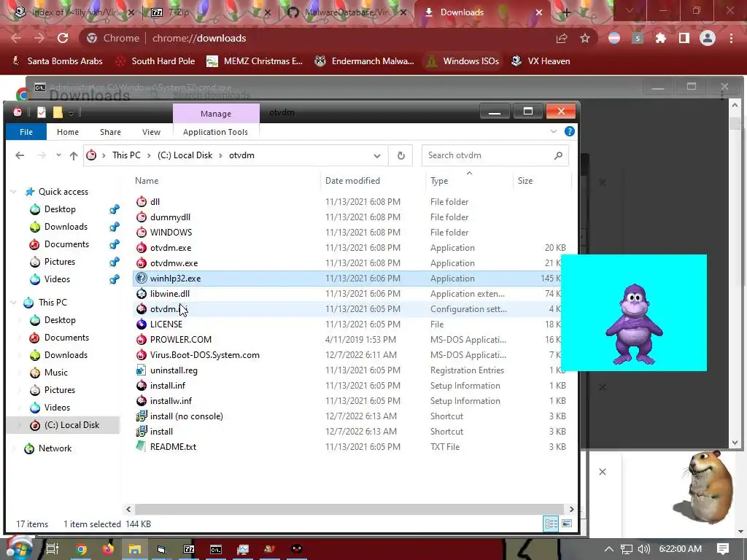Expand Explorer ribbon chevron
The height and width of the screenshot is (560, 747).
pyautogui.click(x=554, y=131)
